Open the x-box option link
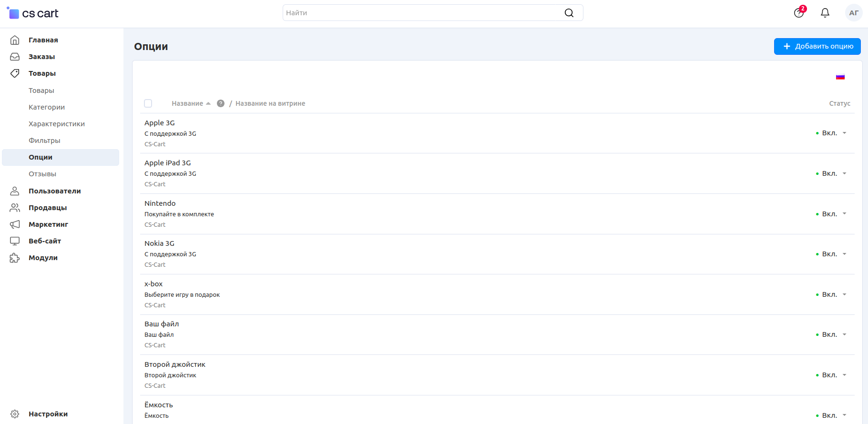The image size is (868, 424). [153, 284]
